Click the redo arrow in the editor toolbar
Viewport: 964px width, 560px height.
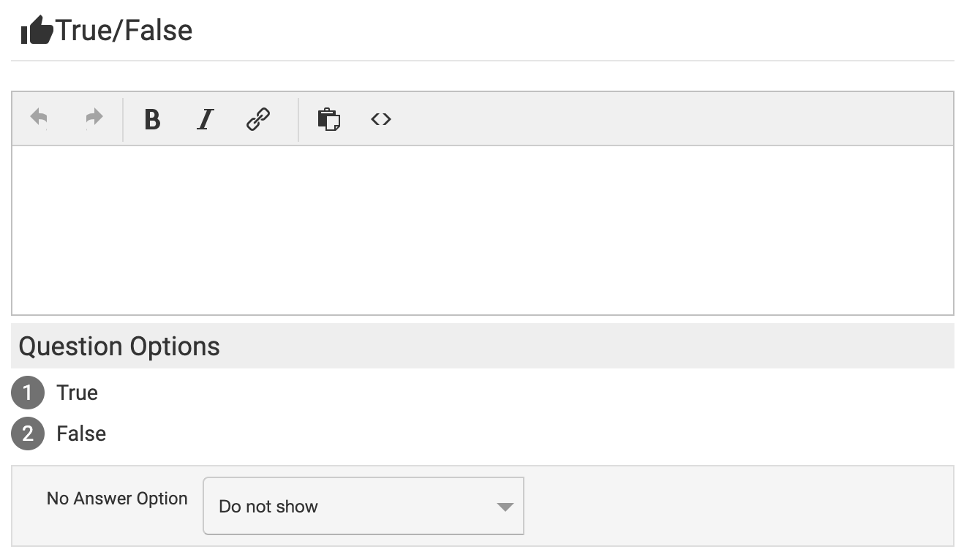pyautogui.click(x=94, y=118)
